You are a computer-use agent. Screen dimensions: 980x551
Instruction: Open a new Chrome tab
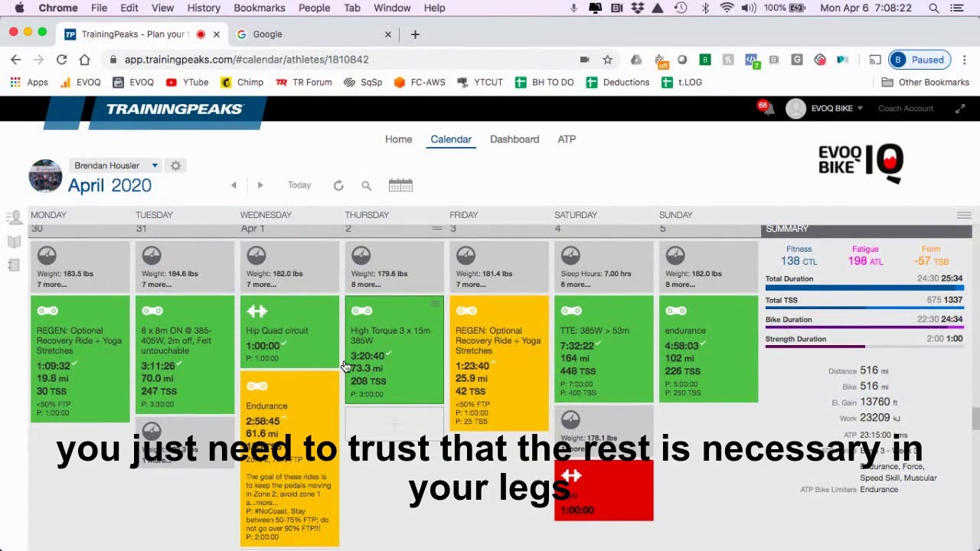[x=415, y=34]
